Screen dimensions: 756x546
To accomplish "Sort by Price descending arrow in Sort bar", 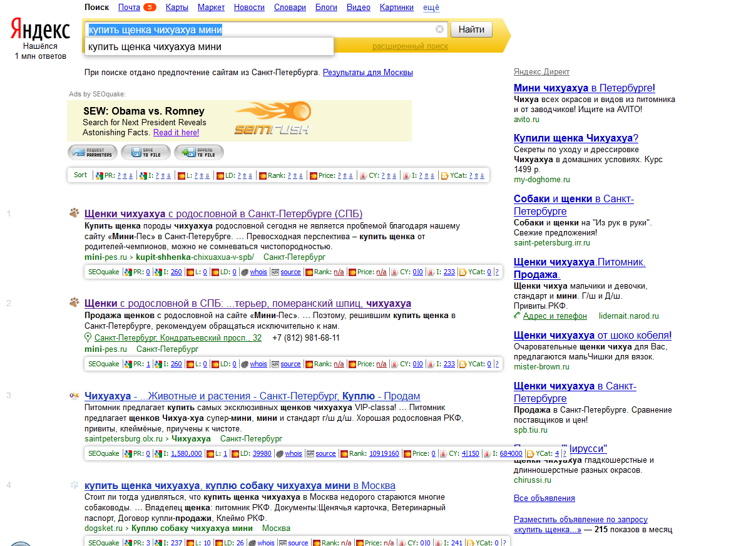I will (x=351, y=175).
